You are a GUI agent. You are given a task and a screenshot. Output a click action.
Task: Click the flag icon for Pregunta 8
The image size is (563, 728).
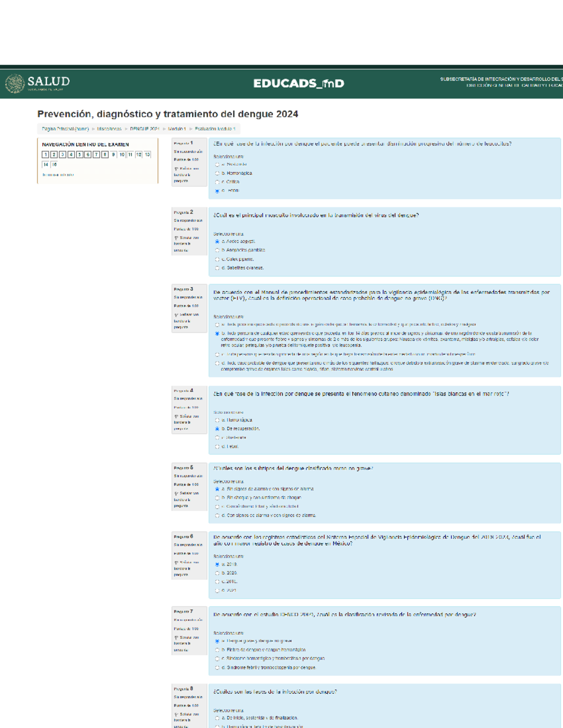click(177, 714)
